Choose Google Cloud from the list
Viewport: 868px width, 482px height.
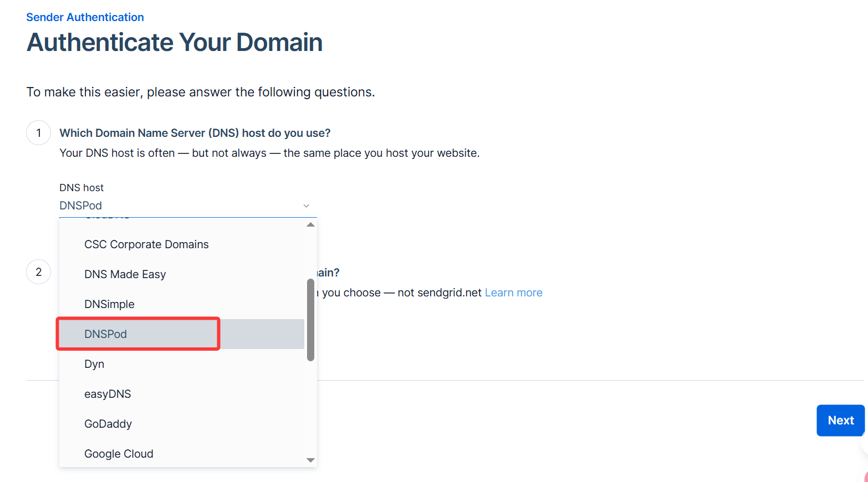pos(119,454)
